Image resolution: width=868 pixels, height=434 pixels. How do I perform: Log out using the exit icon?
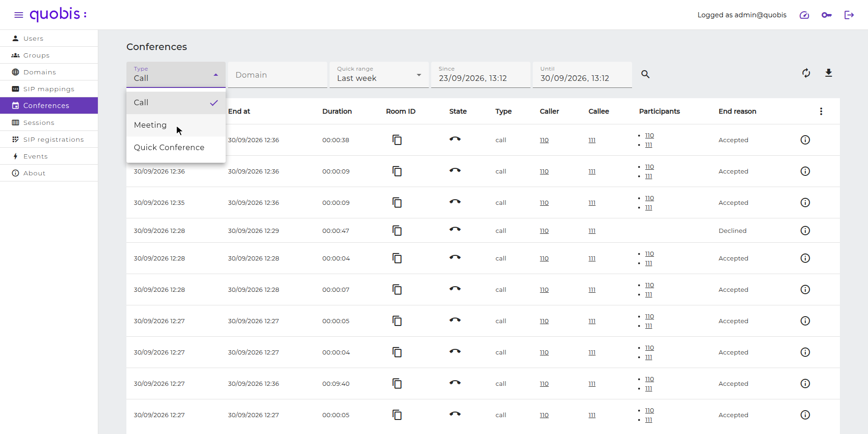pos(849,15)
